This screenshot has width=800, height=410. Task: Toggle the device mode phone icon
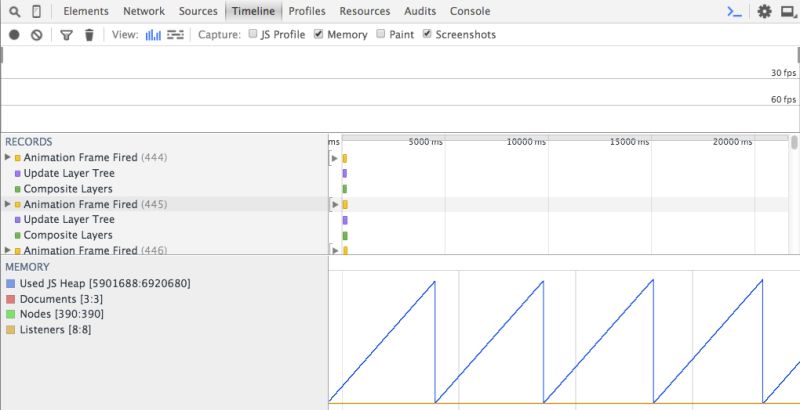pos(37,11)
